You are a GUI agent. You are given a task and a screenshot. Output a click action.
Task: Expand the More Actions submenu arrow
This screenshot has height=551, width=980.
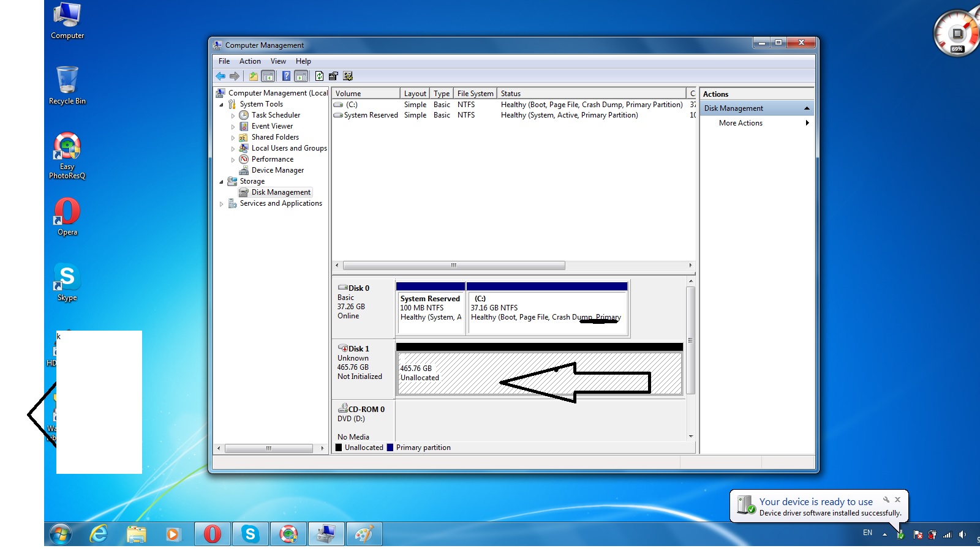click(x=807, y=123)
